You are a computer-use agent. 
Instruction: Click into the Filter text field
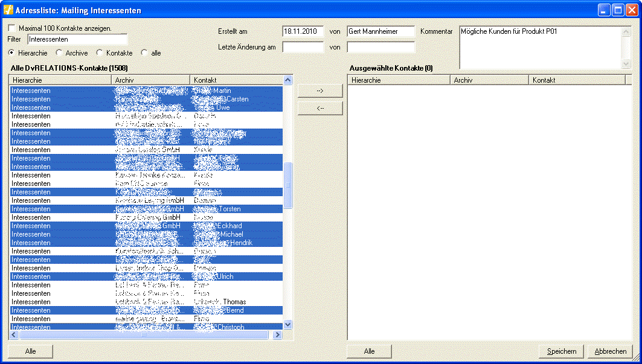click(77, 39)
